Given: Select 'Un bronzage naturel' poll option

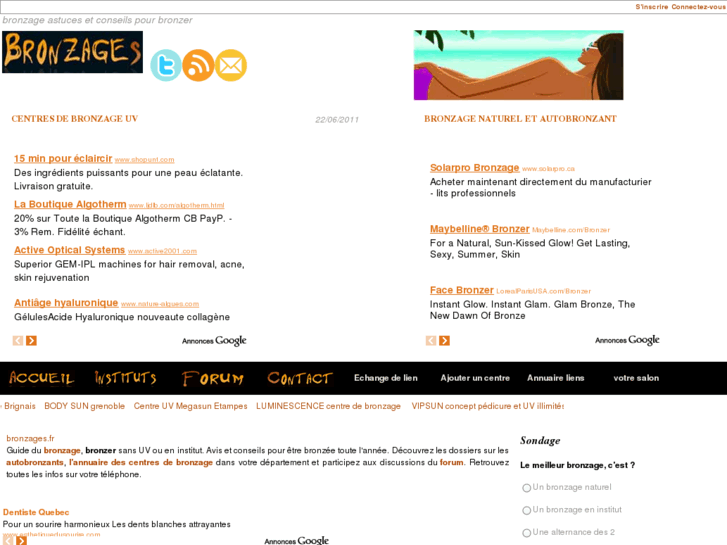Looking at the screenshot, I should (x=526, y=488).
